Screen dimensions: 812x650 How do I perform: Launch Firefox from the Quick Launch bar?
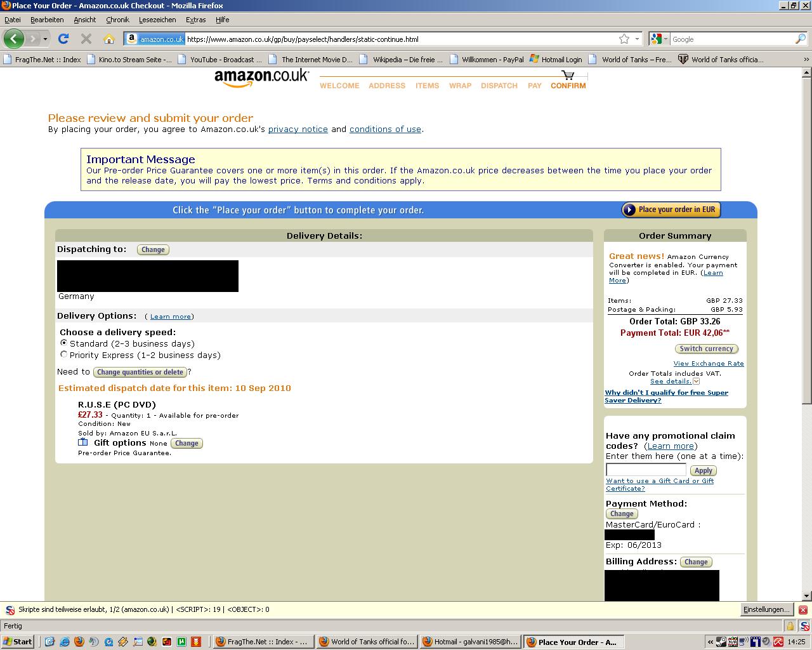point(79,642)
